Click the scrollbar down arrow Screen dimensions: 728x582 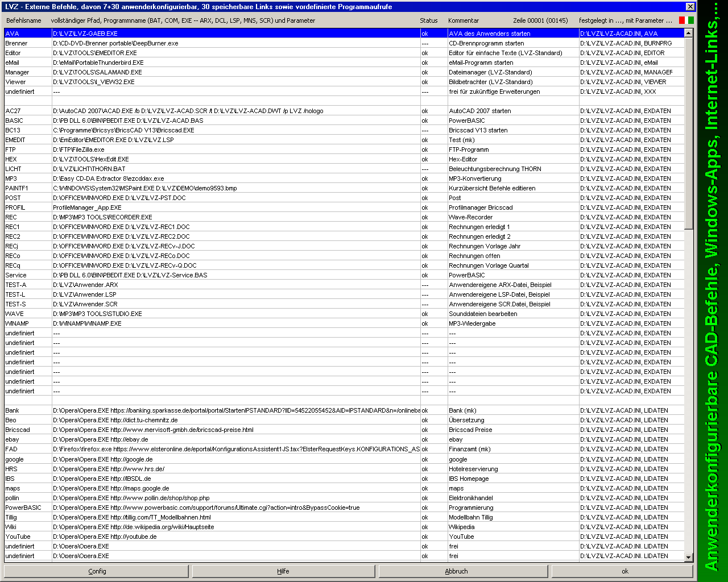689,558
